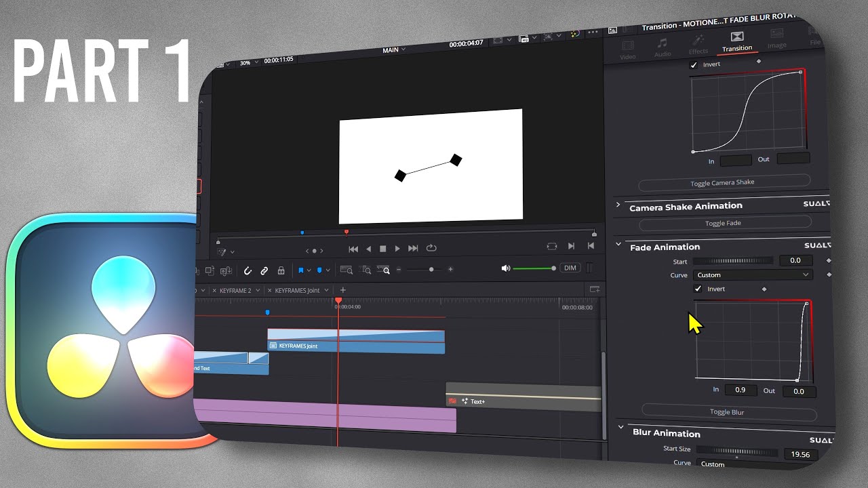Expand the Camera Shake Animation section
This screenshot has height=488, width=868.
click(618, 204)
